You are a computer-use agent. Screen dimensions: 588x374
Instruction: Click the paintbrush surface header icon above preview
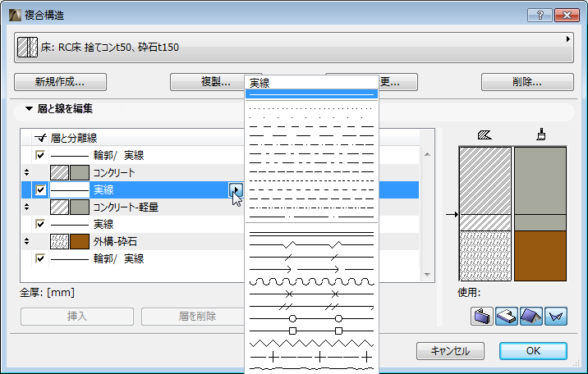pyautogui.click(x=540, y=135)
